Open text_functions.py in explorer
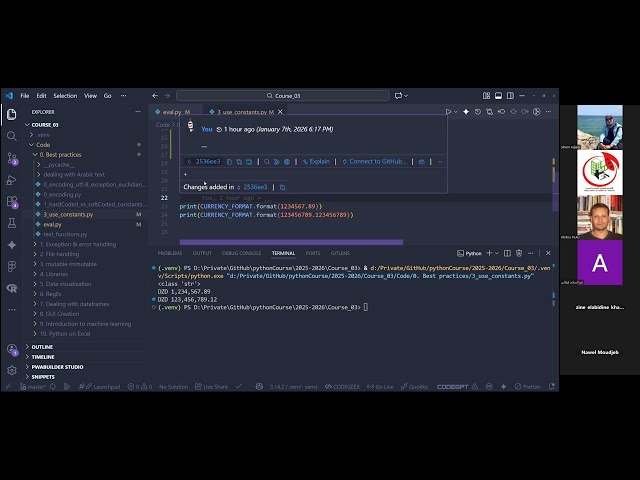 point(65,234)
